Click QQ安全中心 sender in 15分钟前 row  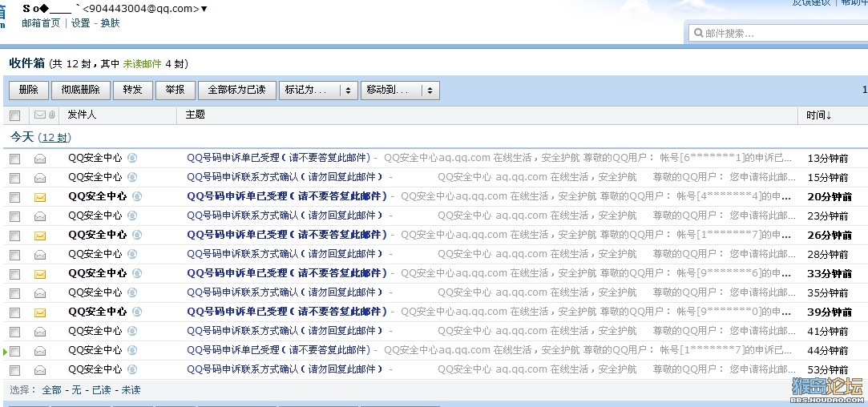[95, 177]
